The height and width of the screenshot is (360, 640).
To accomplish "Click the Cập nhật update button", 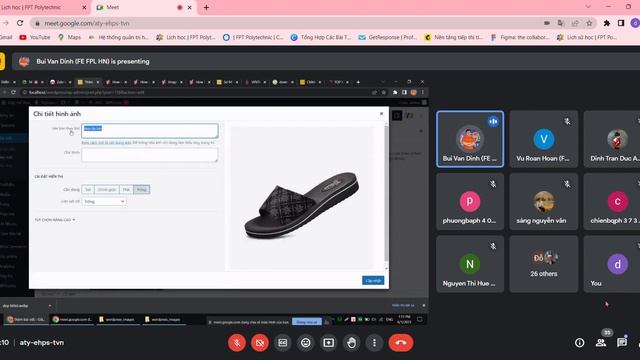I will [x=373, y=280].
